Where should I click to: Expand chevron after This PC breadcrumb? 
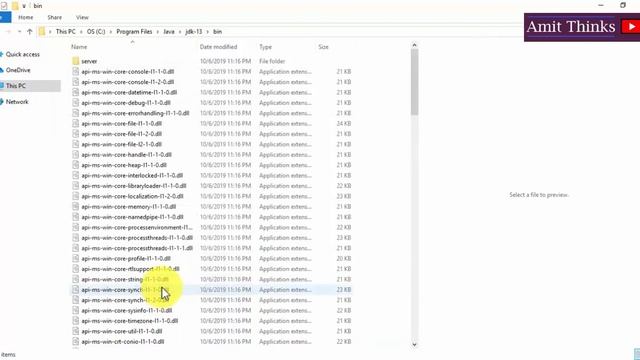[x=81, y=32]
